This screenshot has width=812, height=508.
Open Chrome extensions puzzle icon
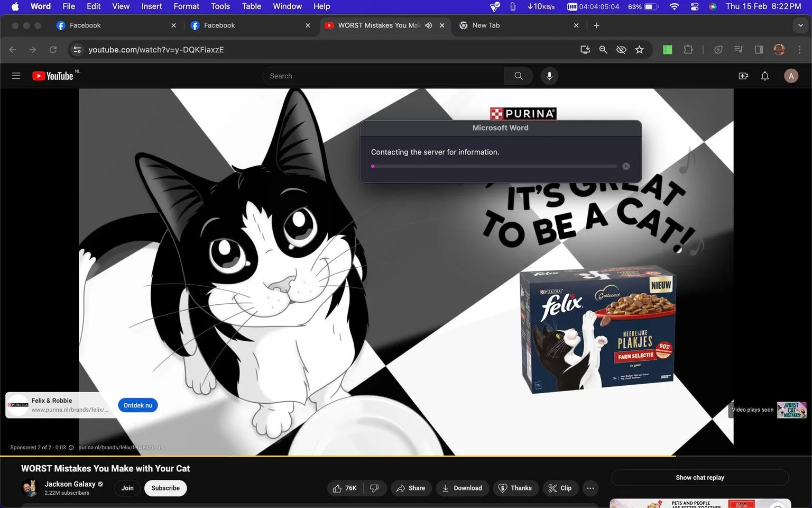(688, 49)
